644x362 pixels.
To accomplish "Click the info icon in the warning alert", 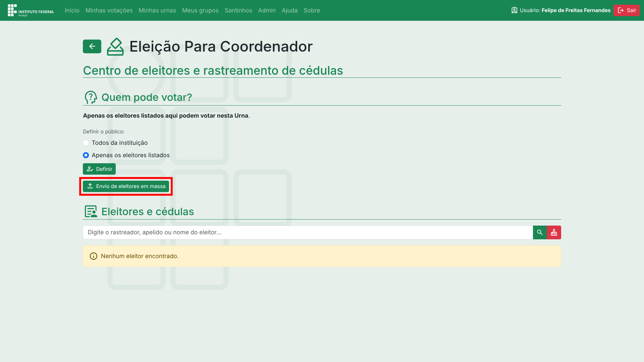I will 94,256.
